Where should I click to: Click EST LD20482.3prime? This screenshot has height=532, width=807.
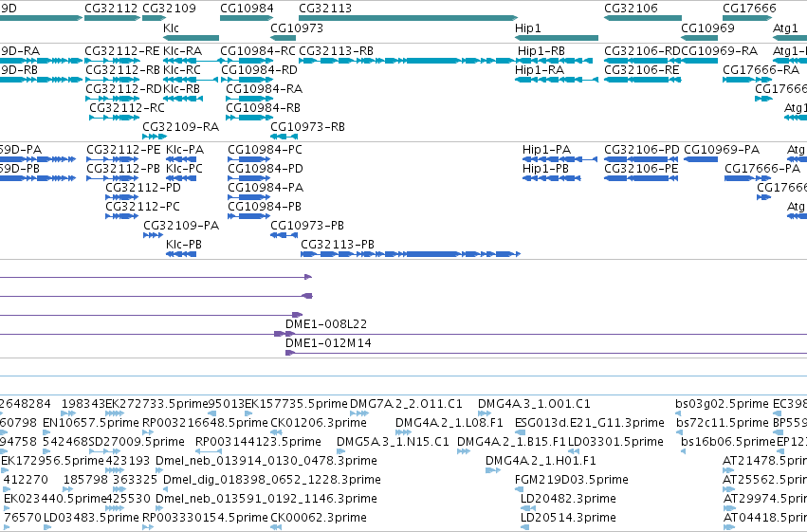(x=568, y=499)
